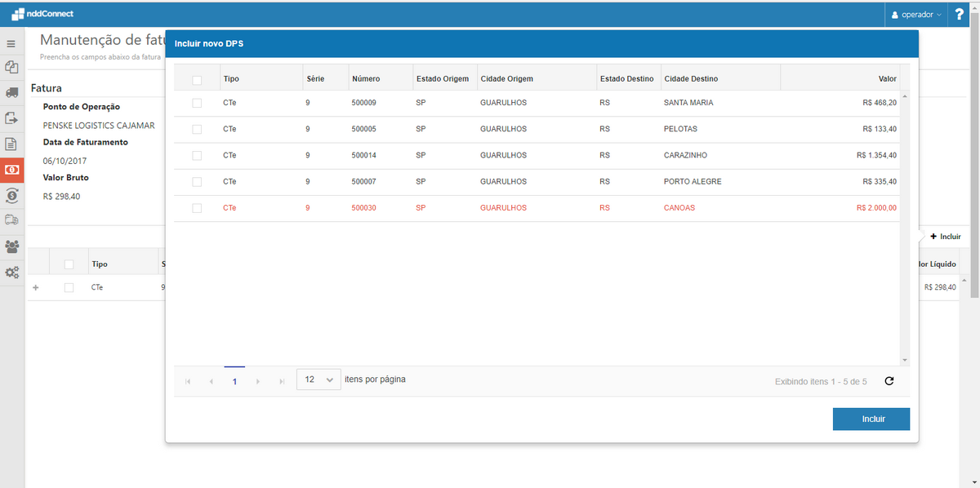Select the highlighted red money sidebar icon
This screenshot has height=488, width=980.
coord(11,170)
